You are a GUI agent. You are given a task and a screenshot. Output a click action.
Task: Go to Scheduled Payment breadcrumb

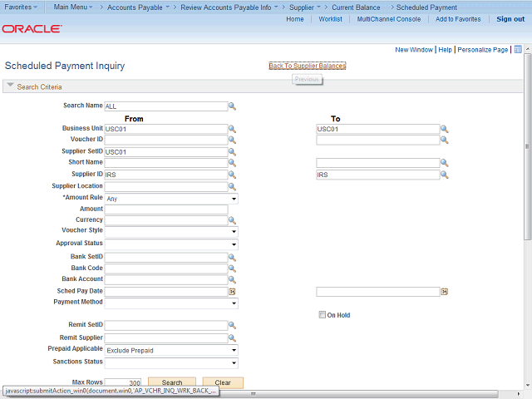click(x=426, y=7)
